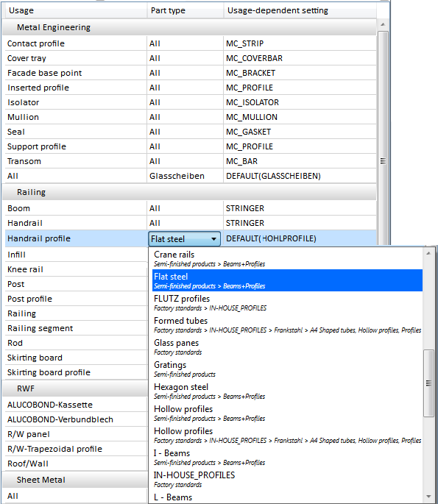Click the Glasscheiben part type cell

tap(186, 176)
